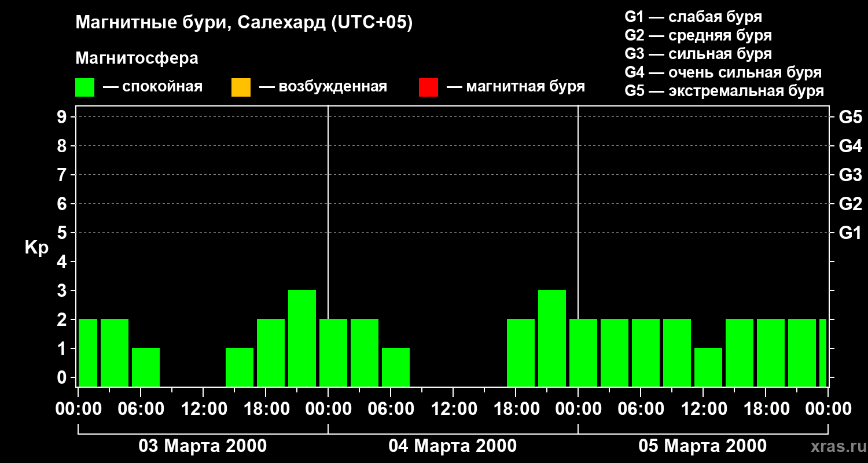Select the '03 Марта 2000' date label
Screen dimensions: 868x463
[x=203, y=446]
